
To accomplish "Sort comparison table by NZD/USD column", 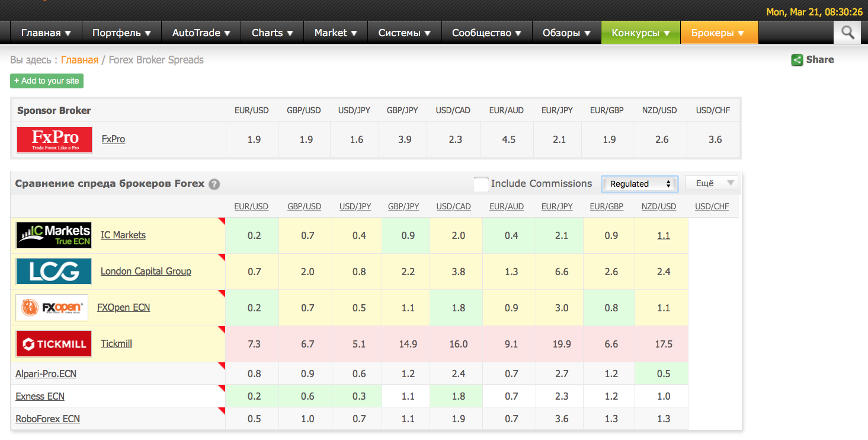I will click(659, 206).
